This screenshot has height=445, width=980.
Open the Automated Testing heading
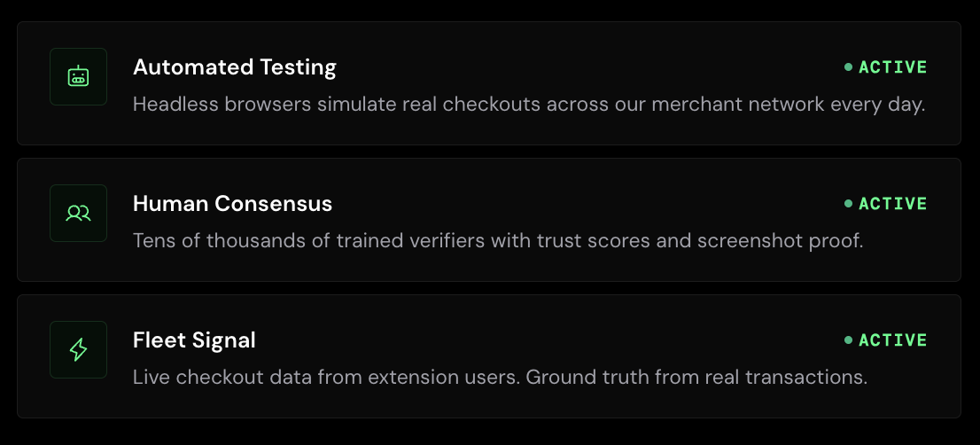(235, 66)
